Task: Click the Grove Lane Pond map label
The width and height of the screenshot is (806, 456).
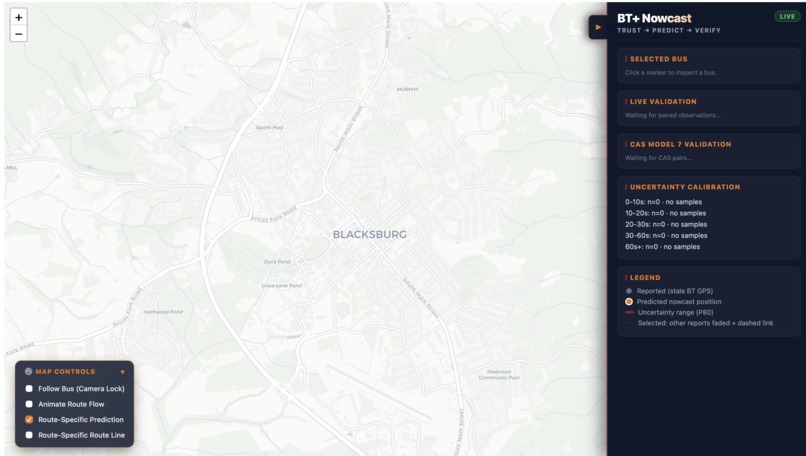Action: click(281, 286)
